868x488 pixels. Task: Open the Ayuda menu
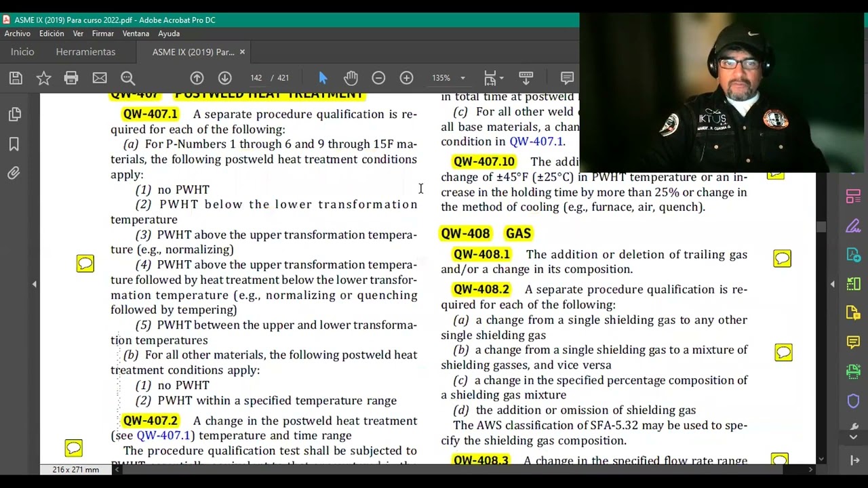point(169,34)
